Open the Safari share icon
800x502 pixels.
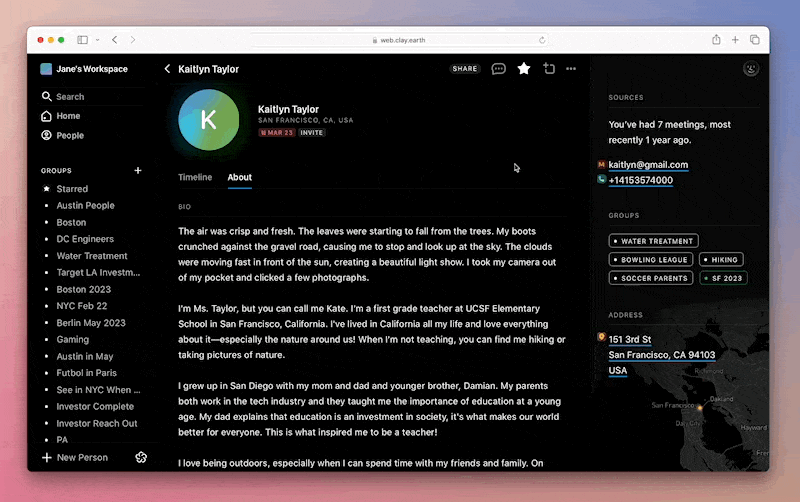716,40
